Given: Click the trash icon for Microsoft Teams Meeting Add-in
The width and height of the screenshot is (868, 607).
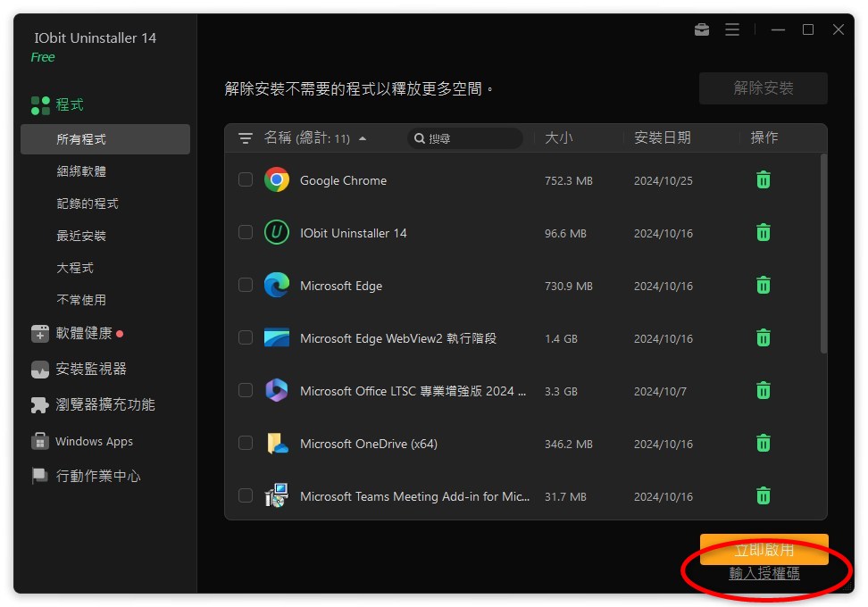Looking at the screenshot, I should coord(763,495).
